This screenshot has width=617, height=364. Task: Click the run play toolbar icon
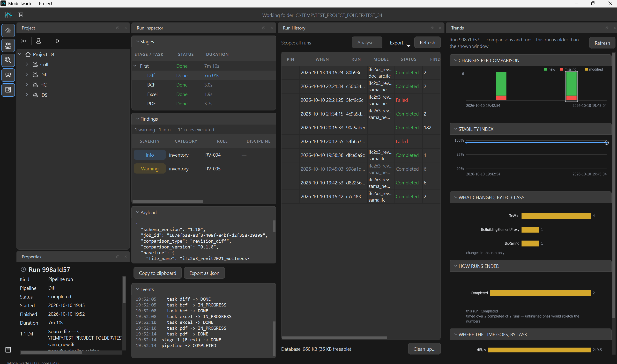tap(57, 41)
